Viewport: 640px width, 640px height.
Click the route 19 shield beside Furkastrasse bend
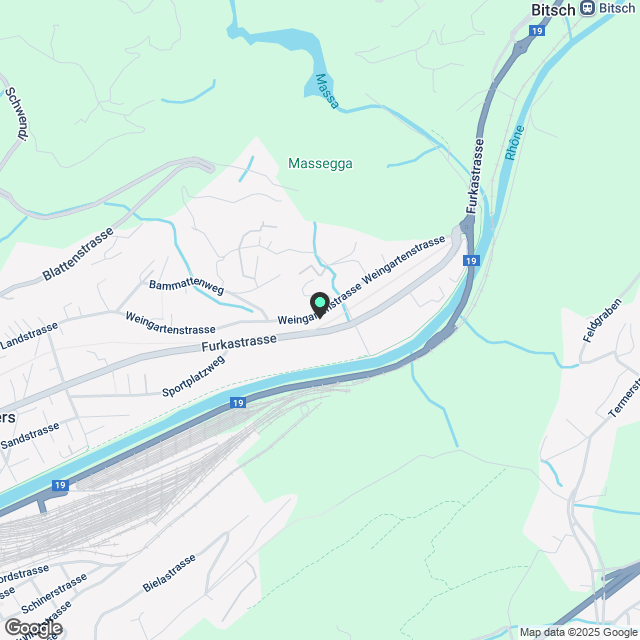471,260
